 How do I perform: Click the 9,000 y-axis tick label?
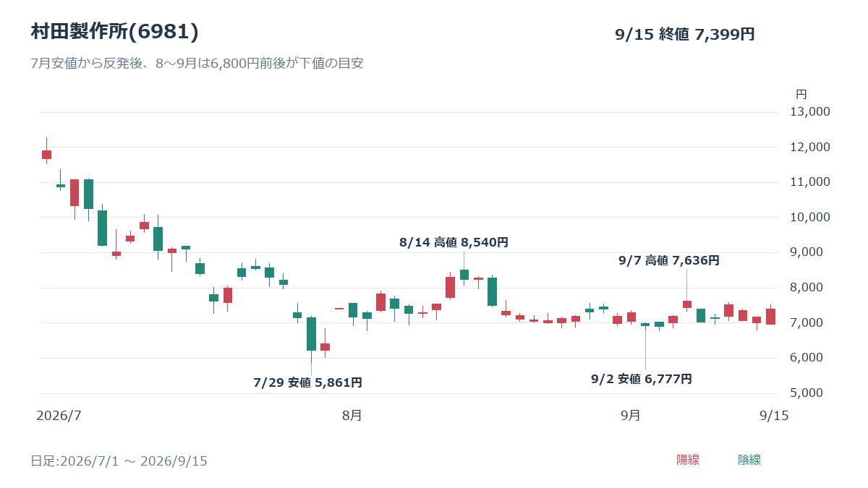point(813,252)
